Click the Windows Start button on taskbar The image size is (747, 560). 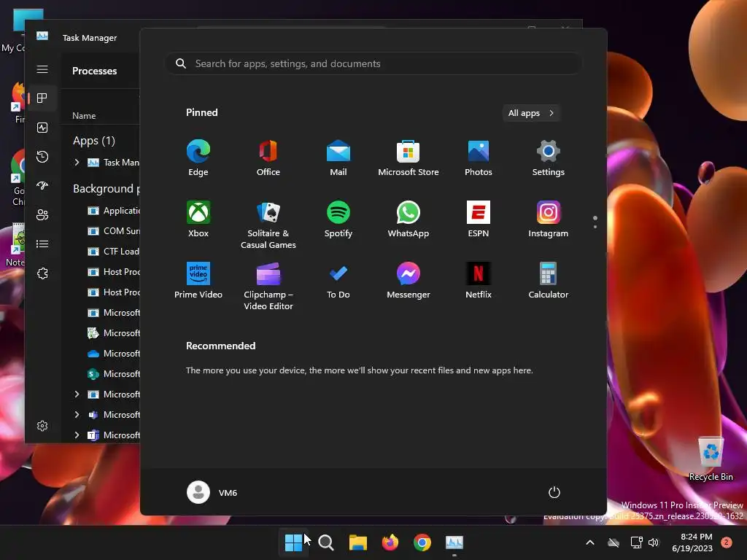click(293, 542)
